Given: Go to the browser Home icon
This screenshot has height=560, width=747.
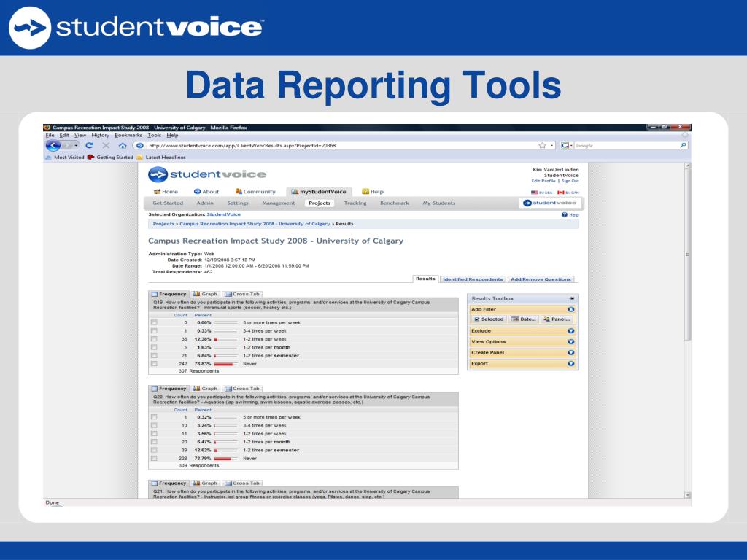Looking at the screenshot, I should click(x=123, y=145).
